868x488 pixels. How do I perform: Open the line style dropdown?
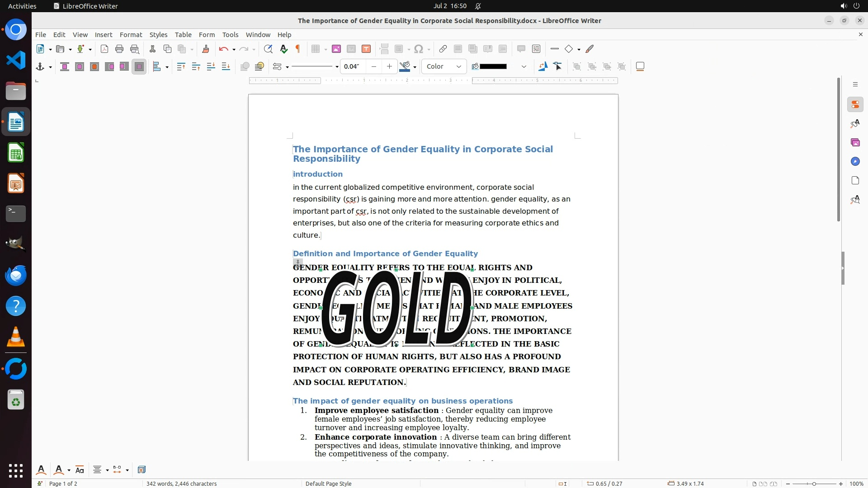[337, 67]
